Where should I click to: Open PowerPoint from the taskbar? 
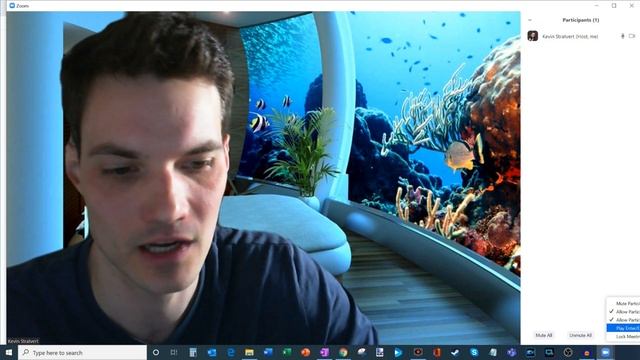click(306, 352)
